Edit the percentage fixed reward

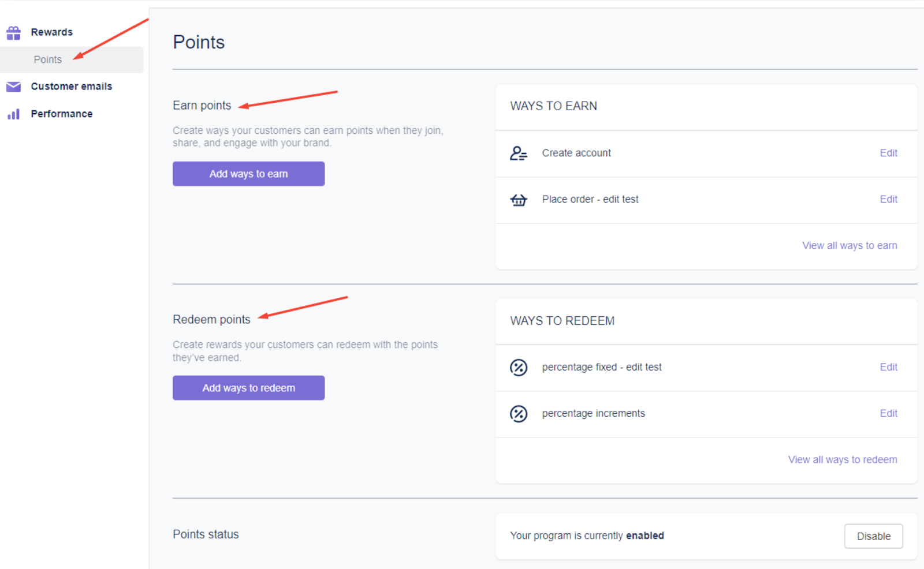click(888, 367)
